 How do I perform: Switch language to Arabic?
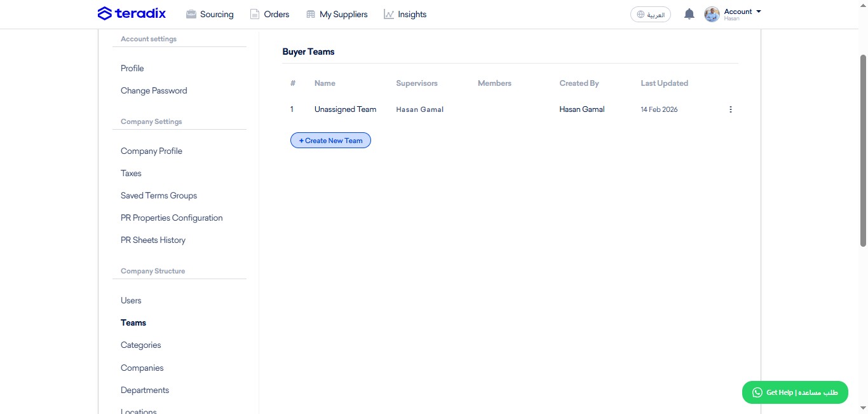pos(651,14)
